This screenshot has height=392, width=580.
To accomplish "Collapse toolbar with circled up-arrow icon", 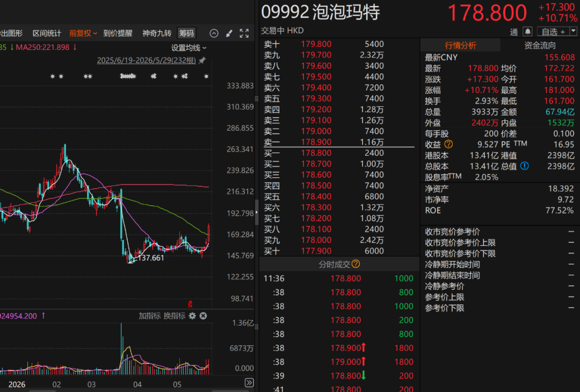I will coord(214,33).
